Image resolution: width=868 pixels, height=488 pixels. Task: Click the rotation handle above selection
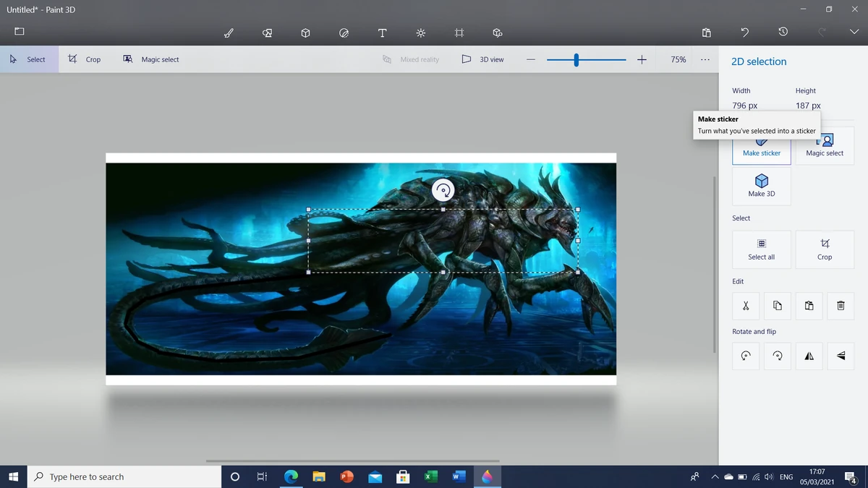(443, 191)
